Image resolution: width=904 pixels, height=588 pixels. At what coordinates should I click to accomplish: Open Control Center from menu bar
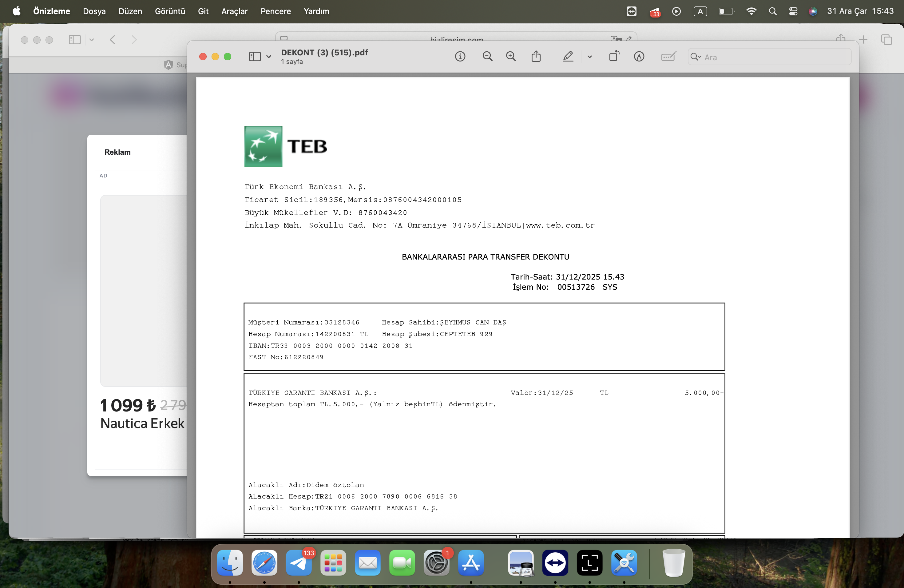tap(793, 11)
